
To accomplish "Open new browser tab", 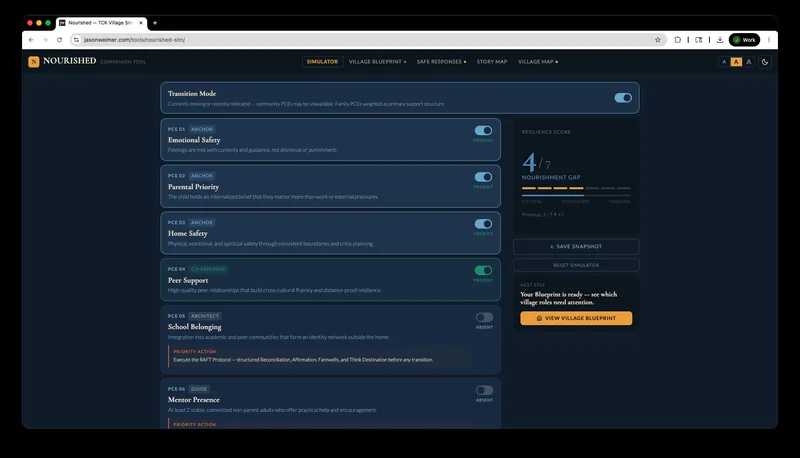I will [155, 23].
